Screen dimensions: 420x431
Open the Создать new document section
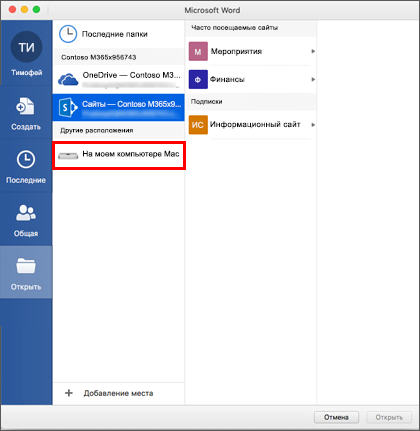(26, 114)
